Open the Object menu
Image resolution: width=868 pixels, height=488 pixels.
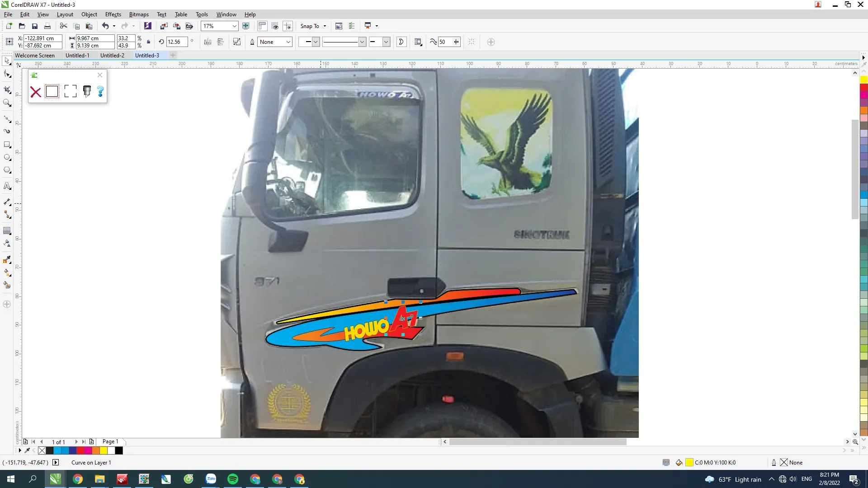pyautogui.click(x=89, y=14)
